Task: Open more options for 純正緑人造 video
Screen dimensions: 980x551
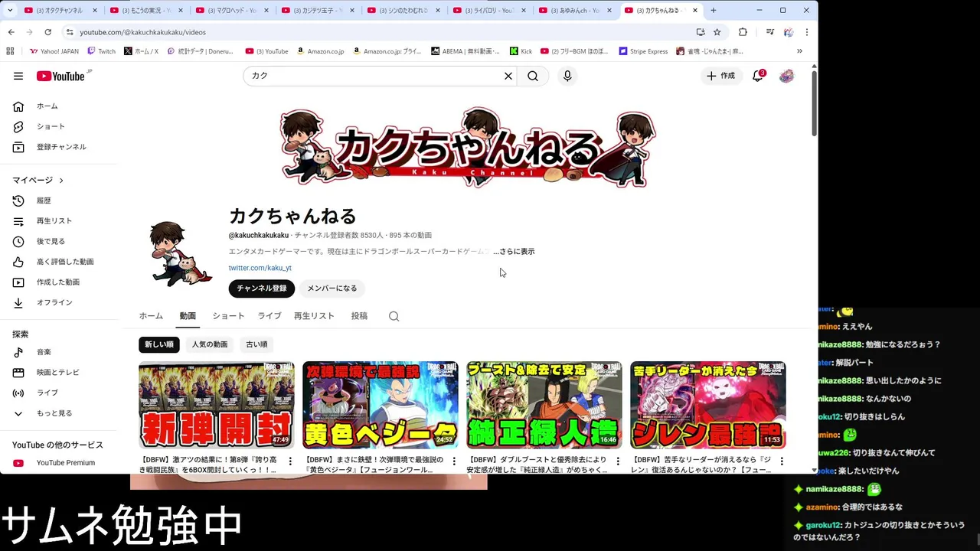Action: [618, 461]
